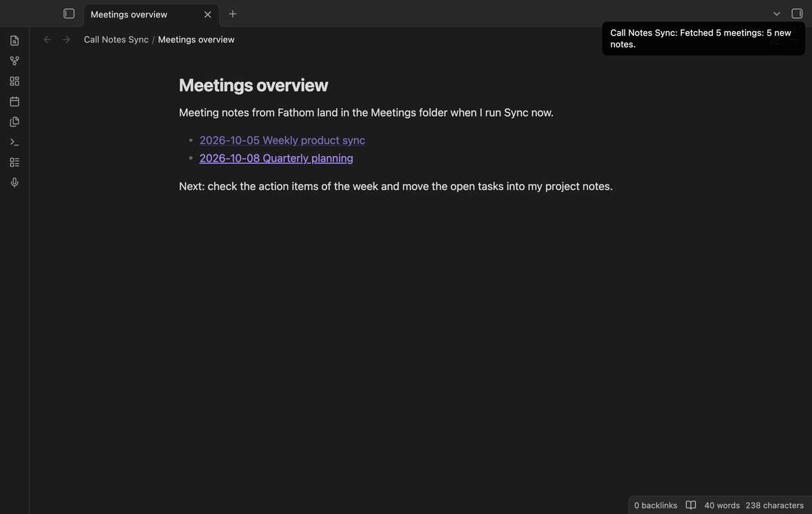Start audio recorder microphone icon
812x514 pixels.
point(14,183)
